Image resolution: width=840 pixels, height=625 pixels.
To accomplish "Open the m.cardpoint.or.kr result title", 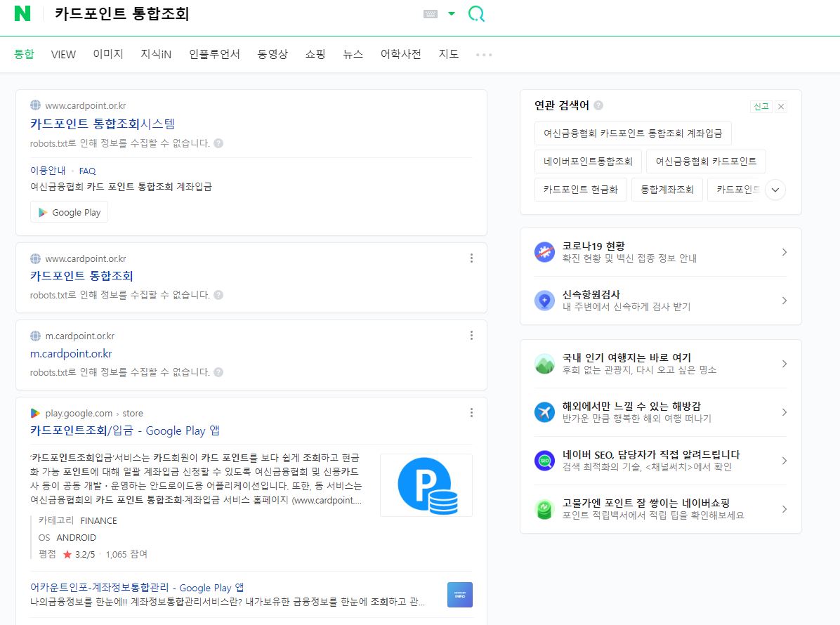I will 71,353.
